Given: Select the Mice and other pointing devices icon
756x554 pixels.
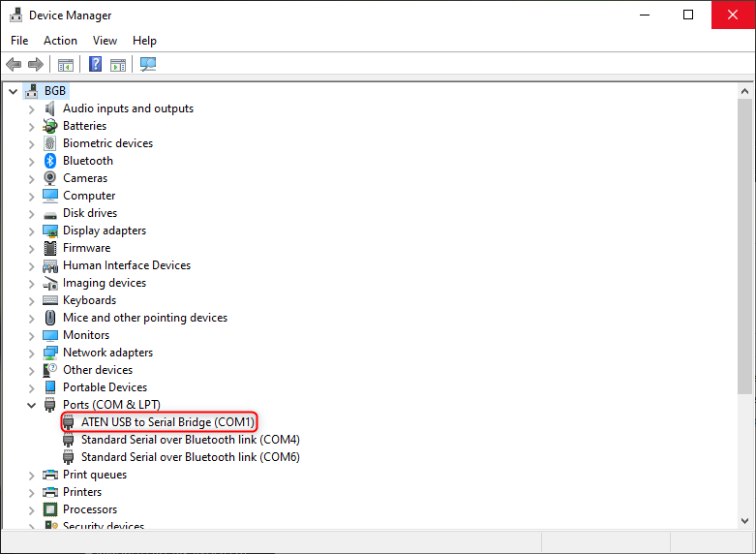Looking at the screenshot, I should (50, 318).
